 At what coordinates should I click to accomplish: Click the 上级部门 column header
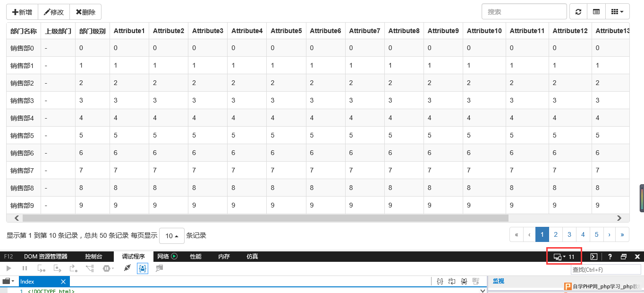(x=58, y=31)
